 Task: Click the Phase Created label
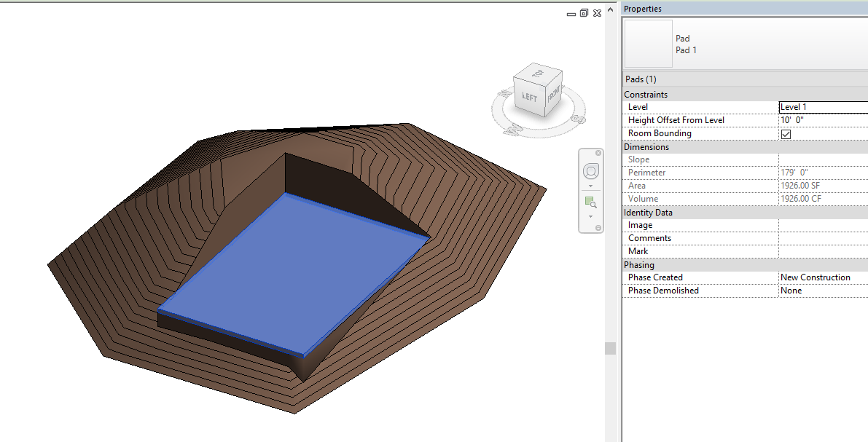coord(655,277)
